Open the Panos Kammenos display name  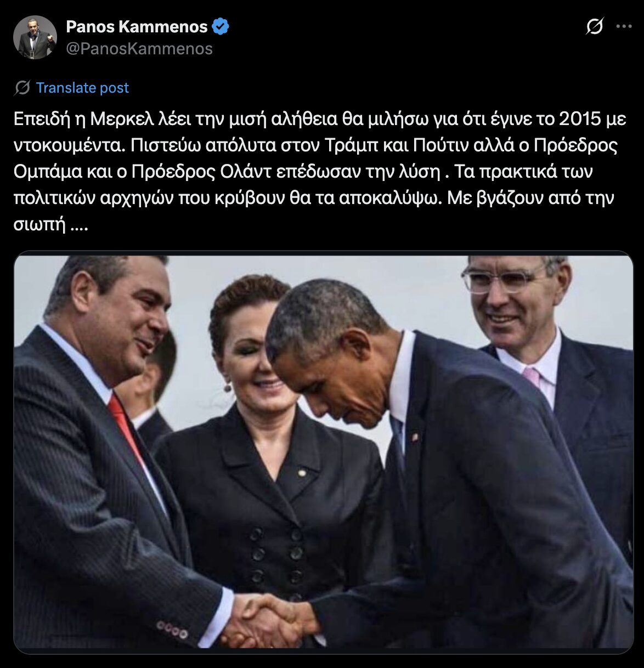click(137, 26)
